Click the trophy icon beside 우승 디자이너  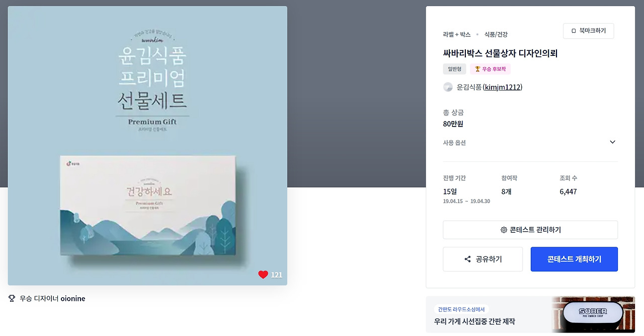click(x=12, y=298)
